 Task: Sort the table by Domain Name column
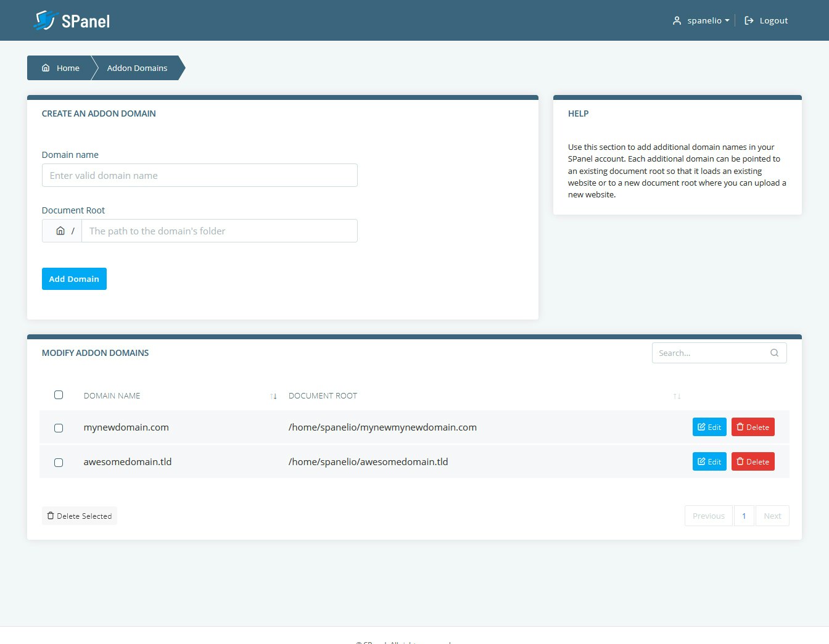tap(274, 395)
